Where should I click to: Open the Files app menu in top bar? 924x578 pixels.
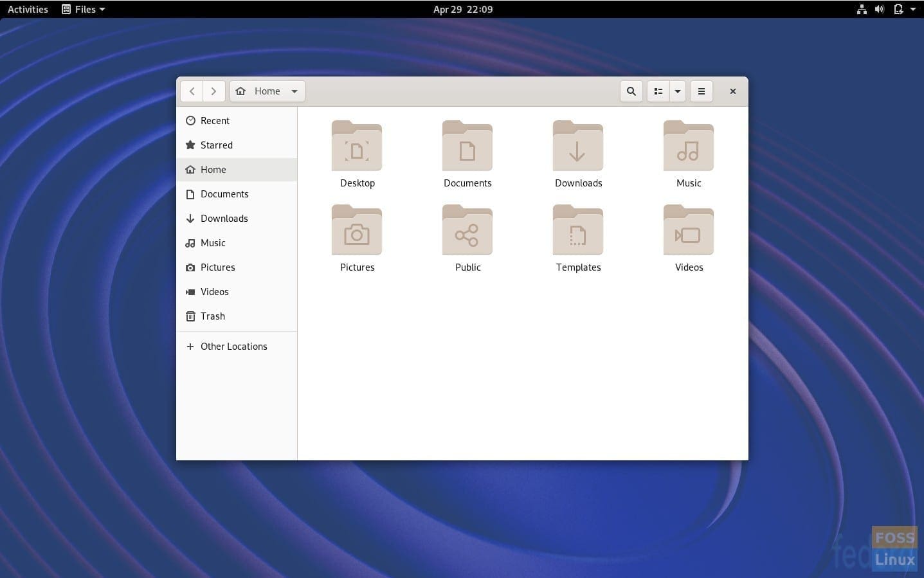point(84,9)
